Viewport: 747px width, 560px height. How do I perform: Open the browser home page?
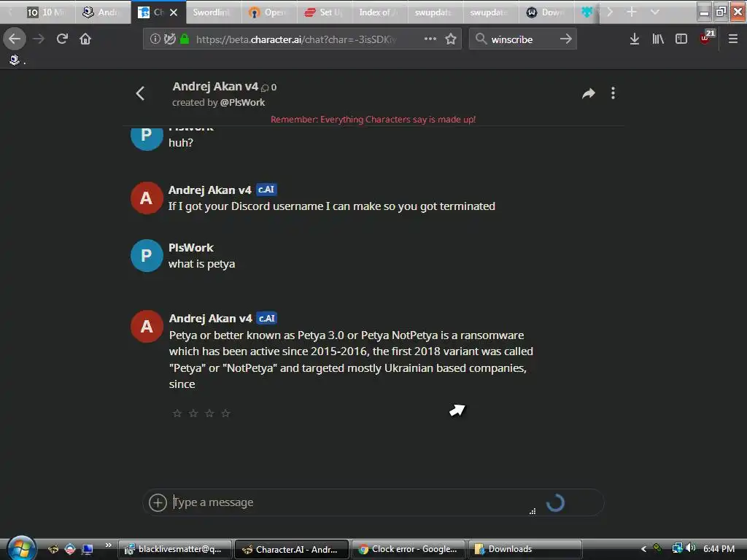pos(85,39)
